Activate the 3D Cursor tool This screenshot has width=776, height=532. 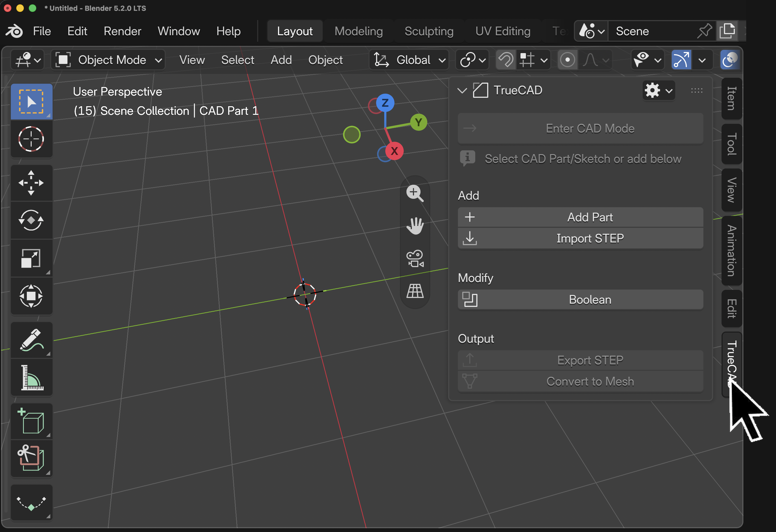click(x=31, y=139)
